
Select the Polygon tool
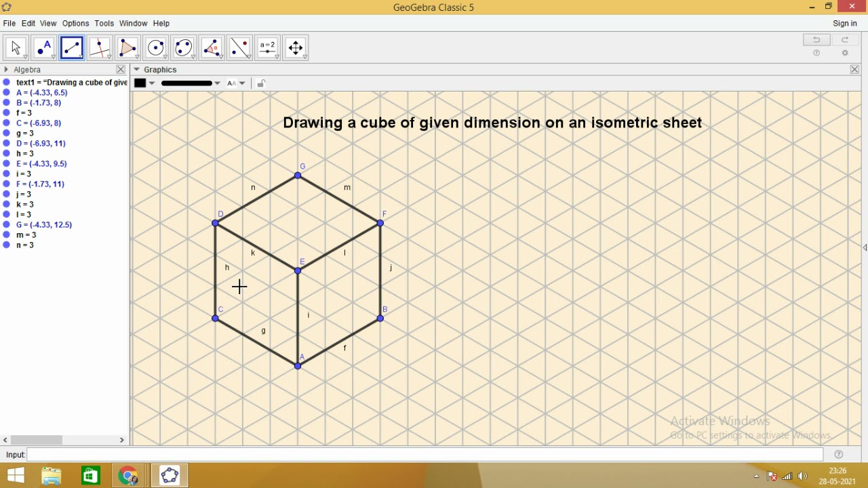127,47
